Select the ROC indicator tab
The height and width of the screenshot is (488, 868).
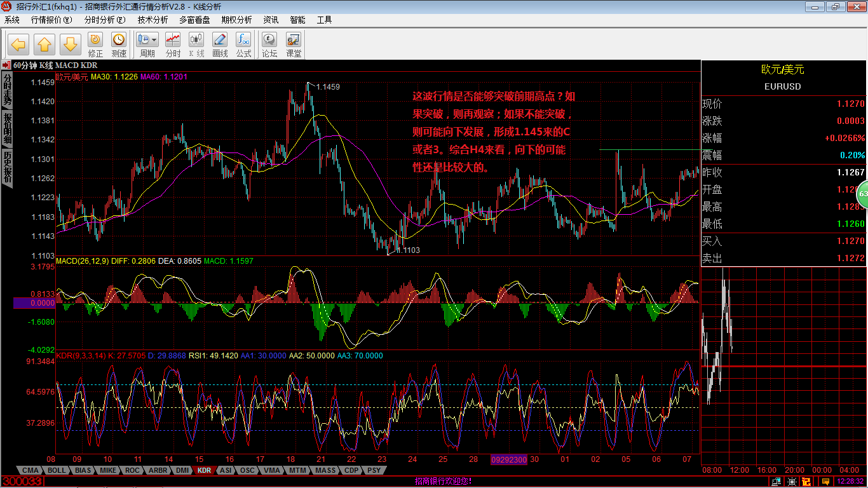point(132,470)
